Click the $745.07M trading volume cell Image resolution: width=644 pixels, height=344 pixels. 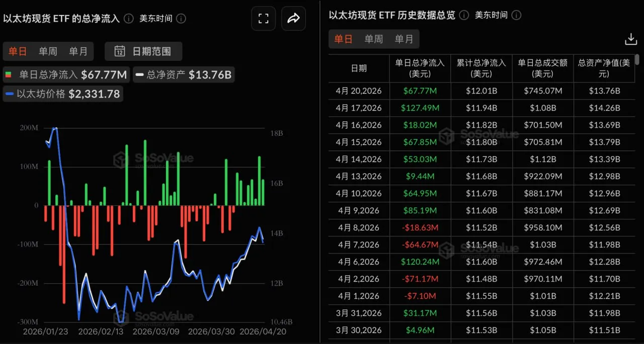(x=543, y=91)
